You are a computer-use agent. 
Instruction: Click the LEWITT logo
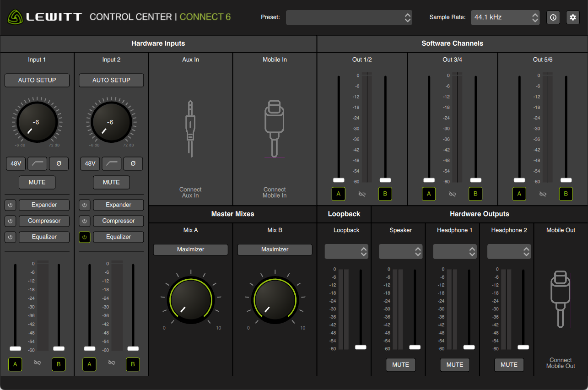(x=44, y=17)
